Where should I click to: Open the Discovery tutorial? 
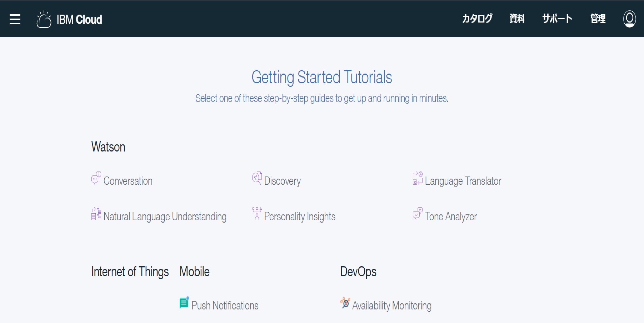pos(283,181)
